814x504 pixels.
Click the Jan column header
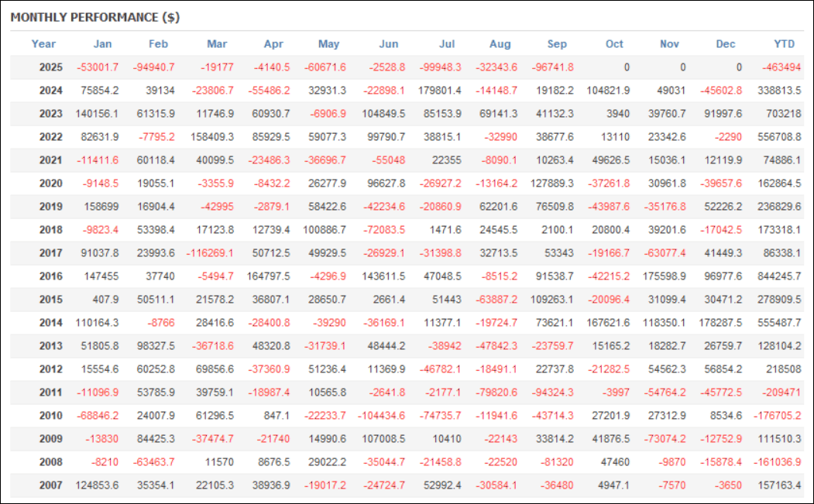pos(102,44)
